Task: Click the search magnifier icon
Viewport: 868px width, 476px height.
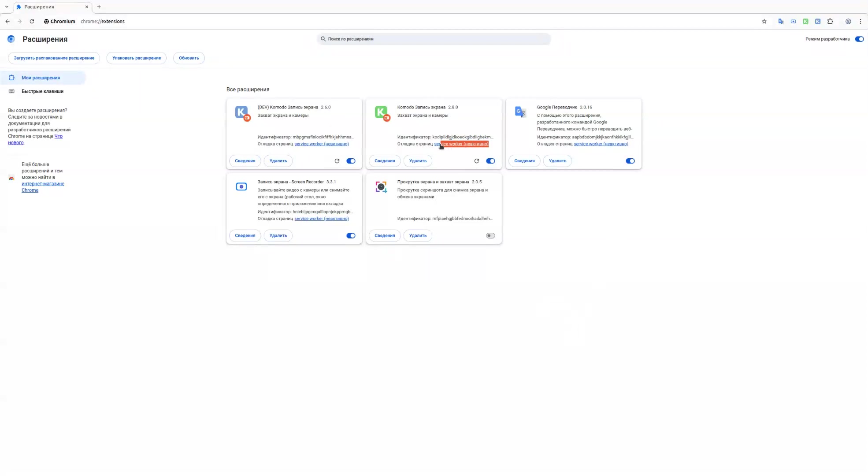Action: click(x=323, y=39)
